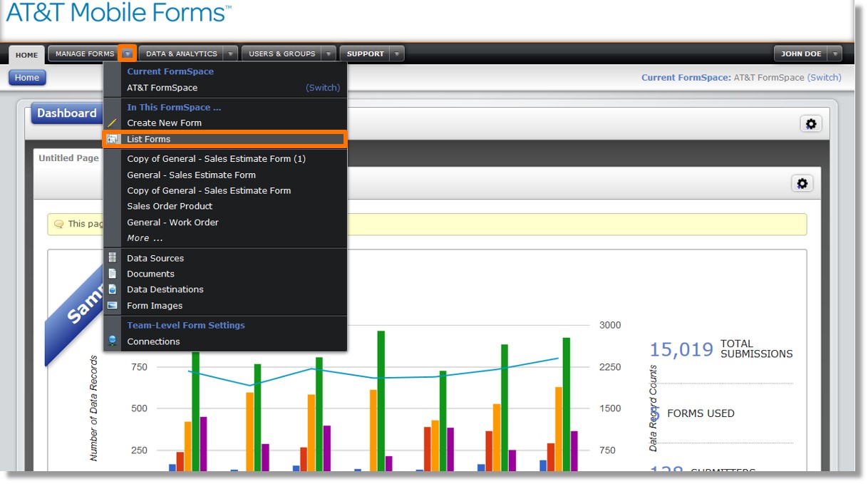Click the (Switch) link in the breadcrumb bar
This screenshot has width=868, height=484.
tap(825, 78)
